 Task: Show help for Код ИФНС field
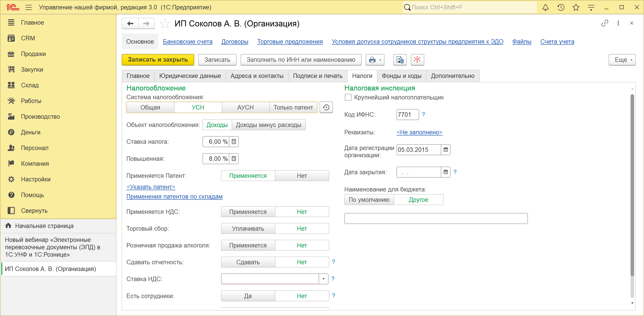[424, 115]
